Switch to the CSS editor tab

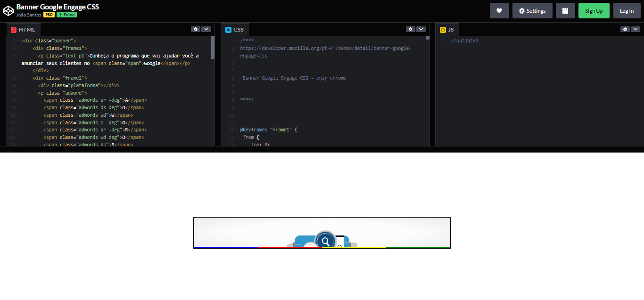point(238,29)
